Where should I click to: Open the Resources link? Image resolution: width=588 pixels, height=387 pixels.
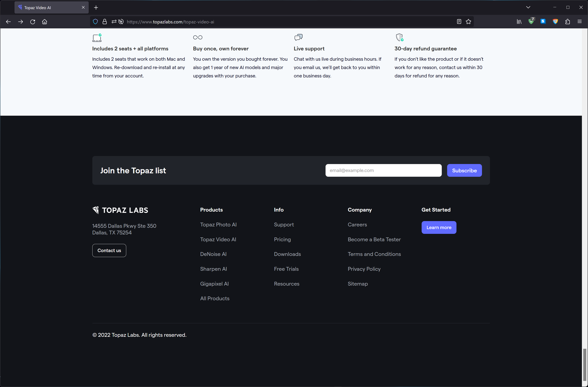coord(287,283)
